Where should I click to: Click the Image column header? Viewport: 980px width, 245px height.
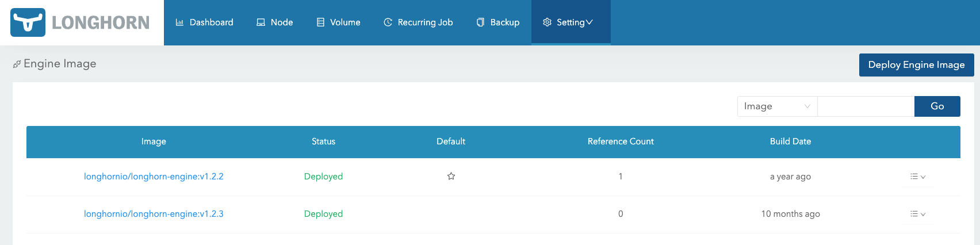tap(154, 141)
